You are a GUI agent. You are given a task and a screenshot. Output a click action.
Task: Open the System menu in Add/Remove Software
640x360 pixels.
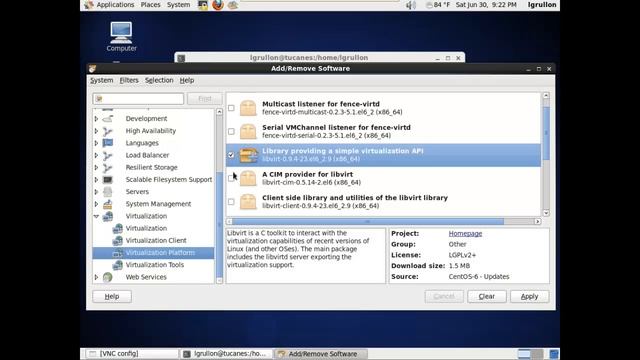click(x=102, y=80)
